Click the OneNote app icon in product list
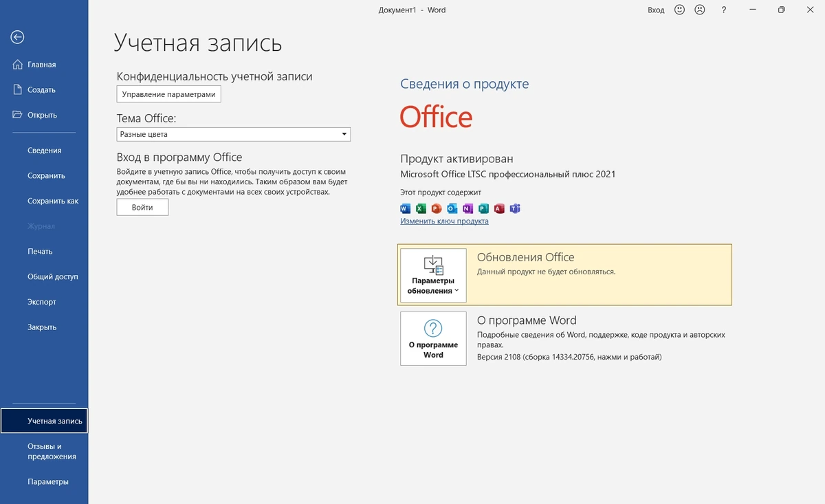The height and width of the screenshot is (504, 825). point(467,208)
